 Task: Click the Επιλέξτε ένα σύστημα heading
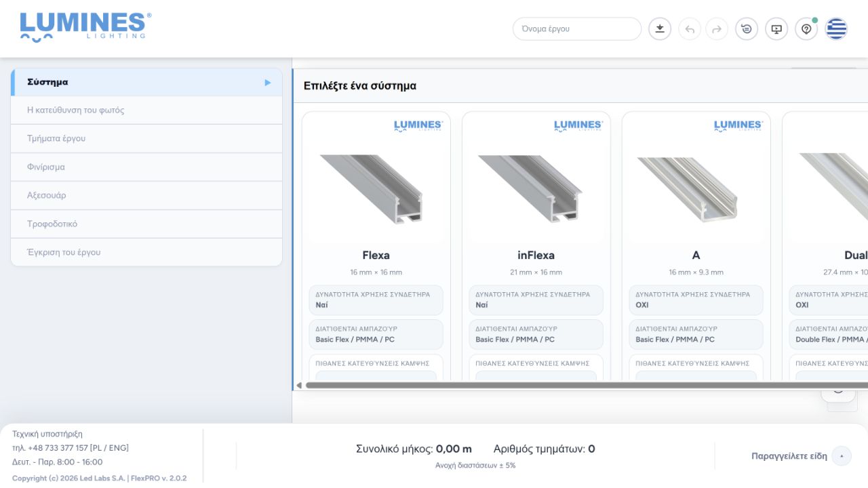pyautogui.click(x=360, y=86)
